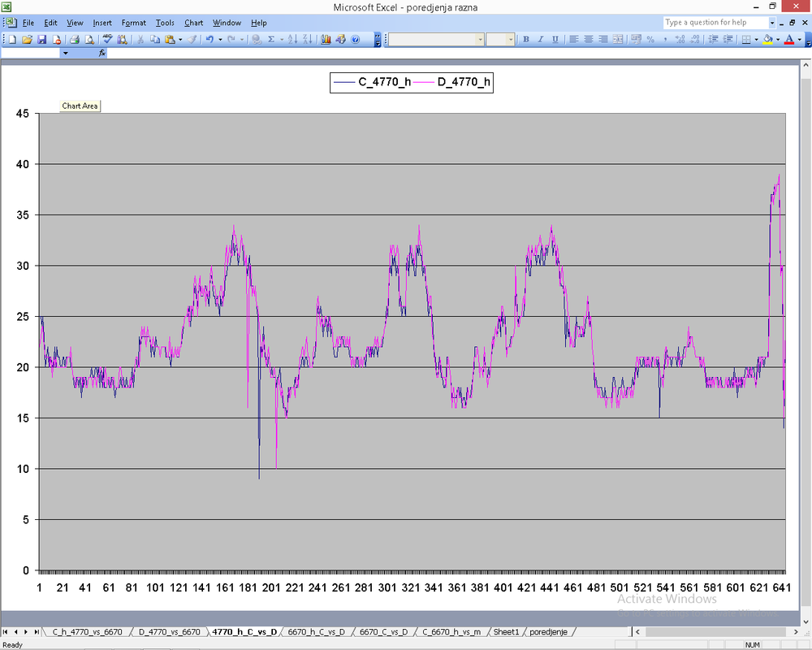Image resolution: width=812 pixels, height=650 pixels.
Task: Click the Sort Ascending icon
Action: click(x=294, y=39)
